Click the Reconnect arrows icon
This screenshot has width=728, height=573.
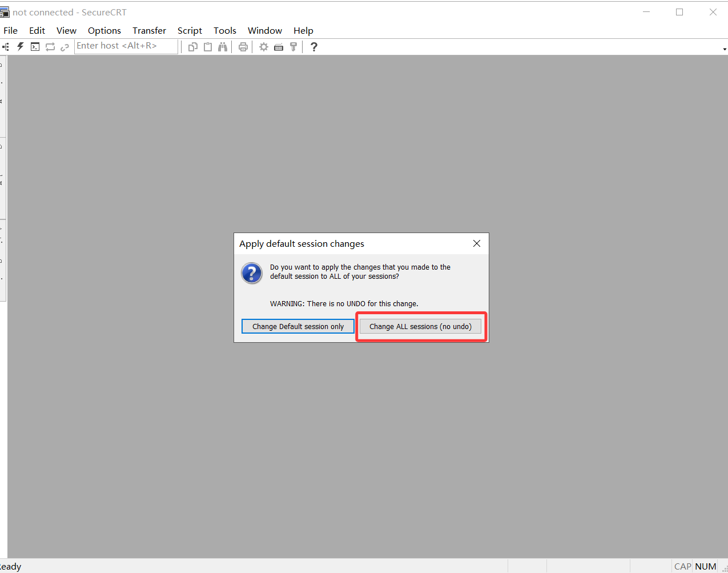tap(50, 47)
